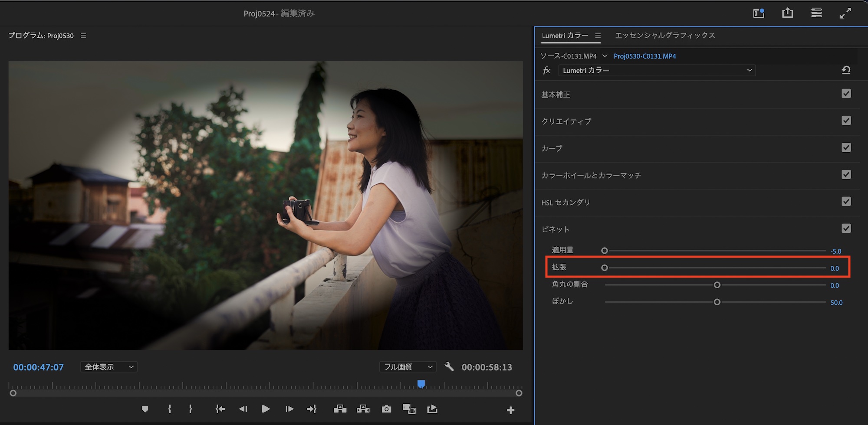This screenshot has height=425, width=868.
Task: Switch to the エッセンシャルグラフィックス tab
Action: (x=665, y=35)
